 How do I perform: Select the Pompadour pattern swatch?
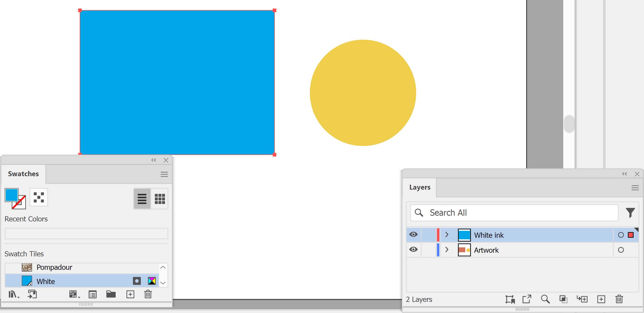click(82, 267)
